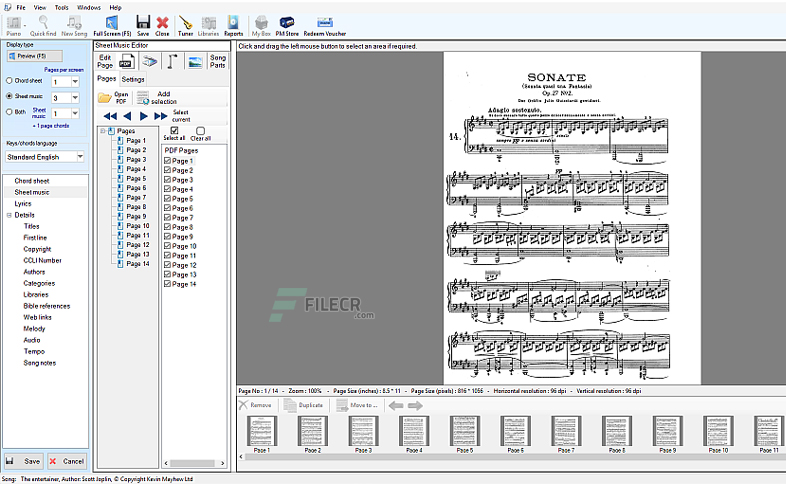Switch to the Pages tab
Image resolution: width=786 pixels, height=484 pixels.
click(x=106, y=79)
